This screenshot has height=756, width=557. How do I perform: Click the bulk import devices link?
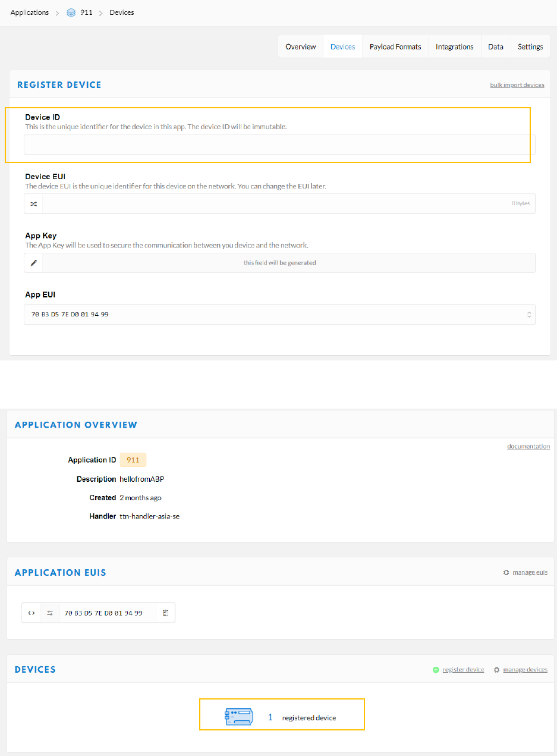517,85
